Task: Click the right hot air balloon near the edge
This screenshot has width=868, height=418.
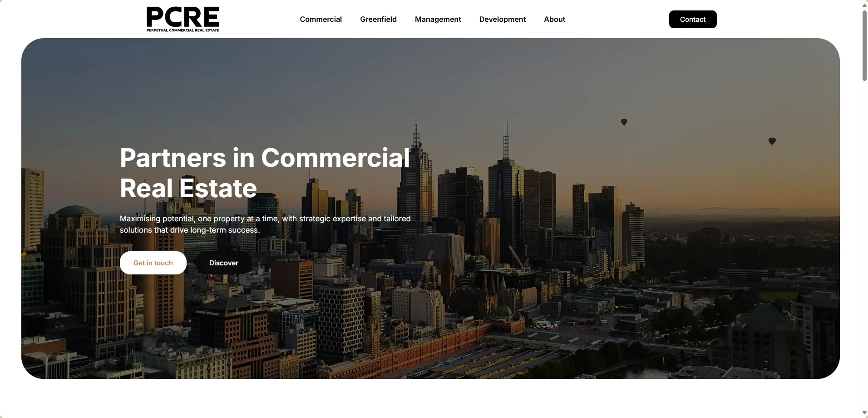Action: (772, 141)
